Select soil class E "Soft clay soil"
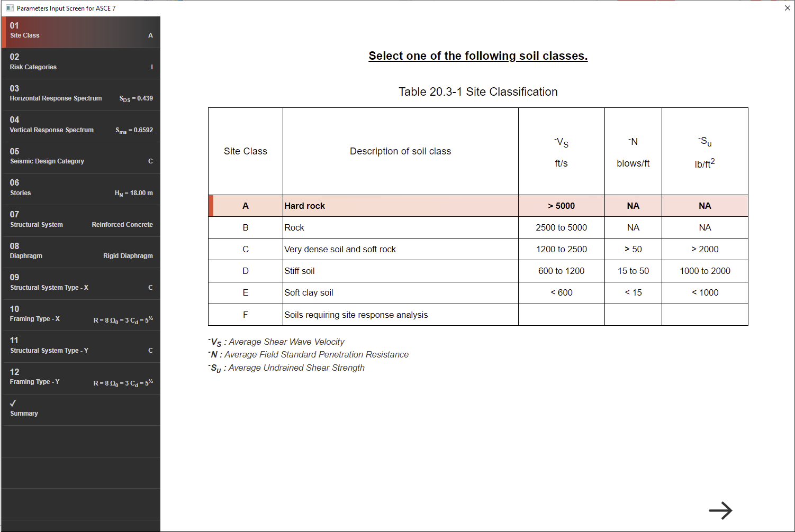795x532 pixels. 371,292
